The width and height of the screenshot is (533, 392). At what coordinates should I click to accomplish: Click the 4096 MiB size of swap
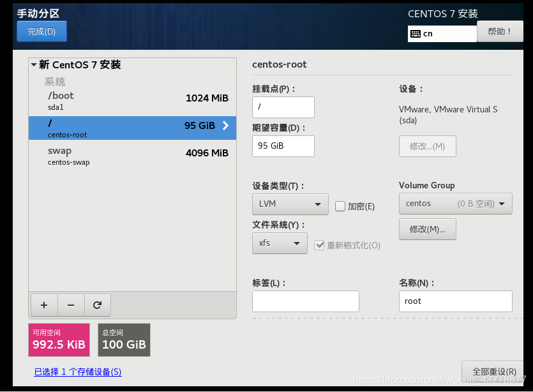pos(207,153)
